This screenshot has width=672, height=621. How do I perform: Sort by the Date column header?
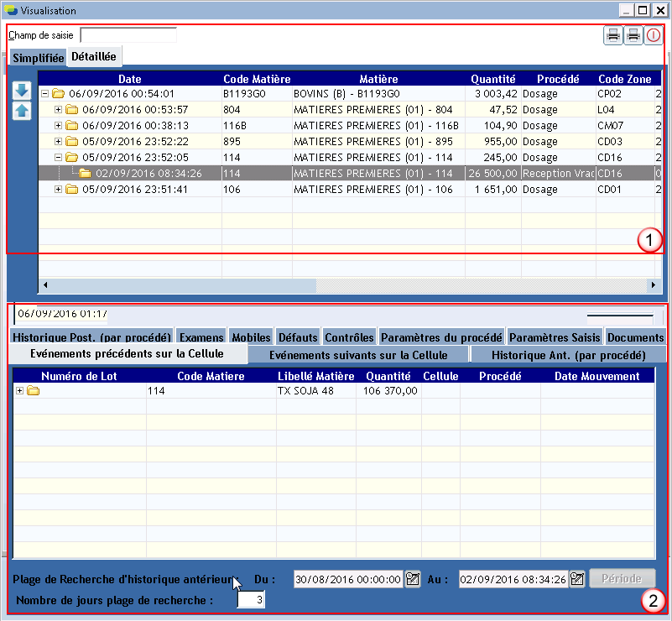pos(130,79)
